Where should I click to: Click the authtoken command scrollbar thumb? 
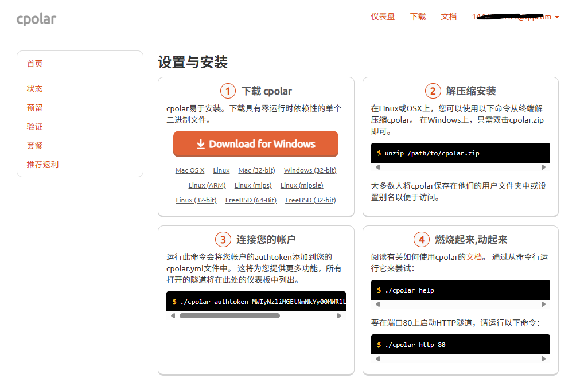229,316
